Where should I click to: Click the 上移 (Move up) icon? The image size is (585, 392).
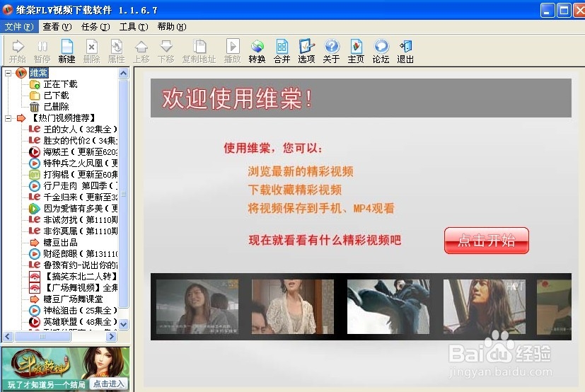(141, 52)
